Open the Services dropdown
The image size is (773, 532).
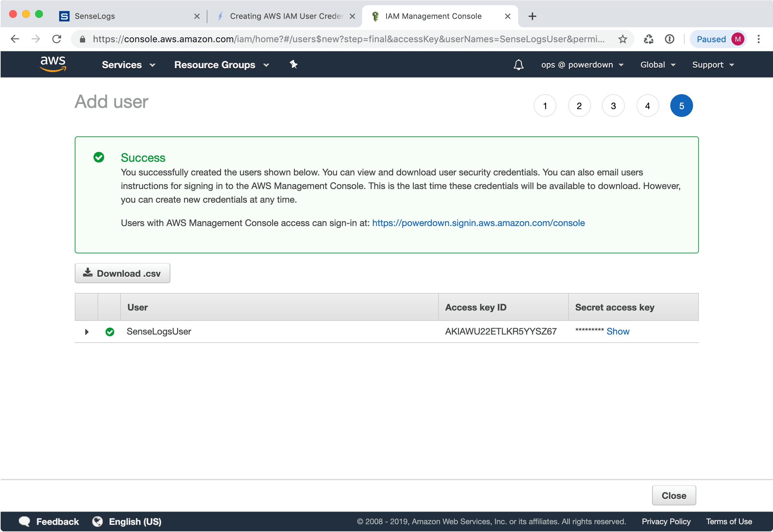[128, 65]
